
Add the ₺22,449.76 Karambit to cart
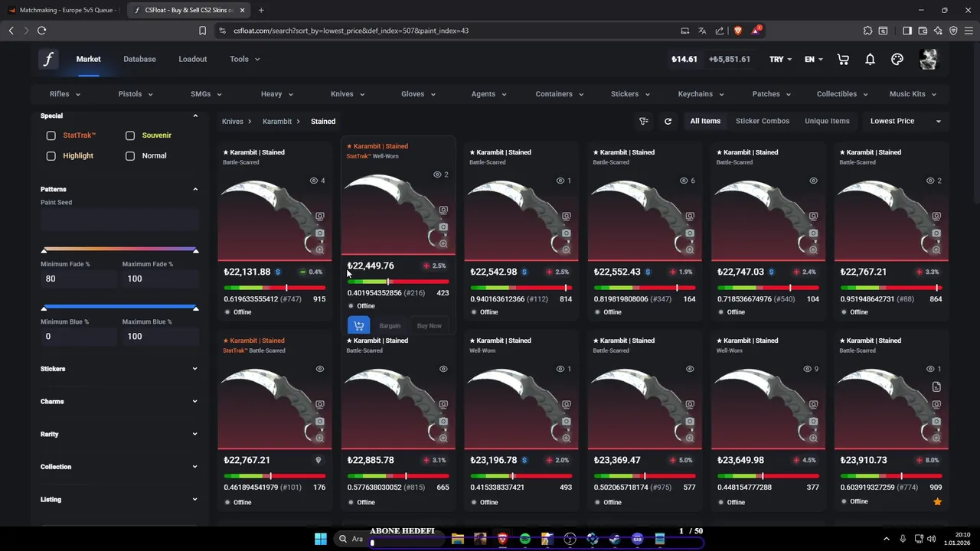pyautogui.click(x=358, y=325)
